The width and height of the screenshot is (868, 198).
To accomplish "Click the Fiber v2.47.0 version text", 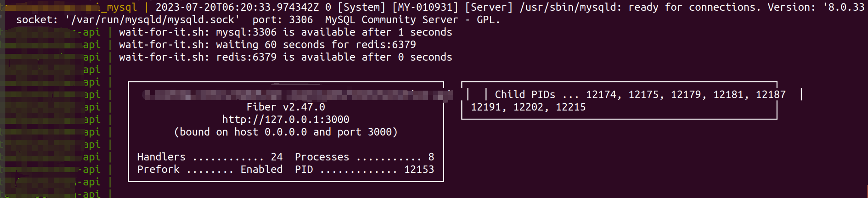I will tap(286, 107).
